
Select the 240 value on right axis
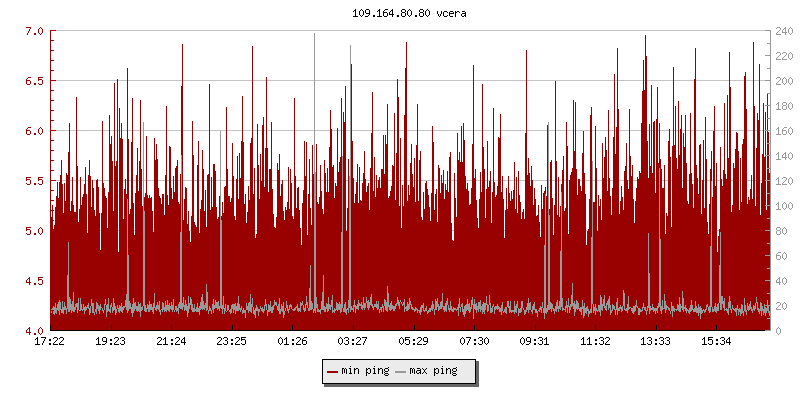[x=784, y=31]
